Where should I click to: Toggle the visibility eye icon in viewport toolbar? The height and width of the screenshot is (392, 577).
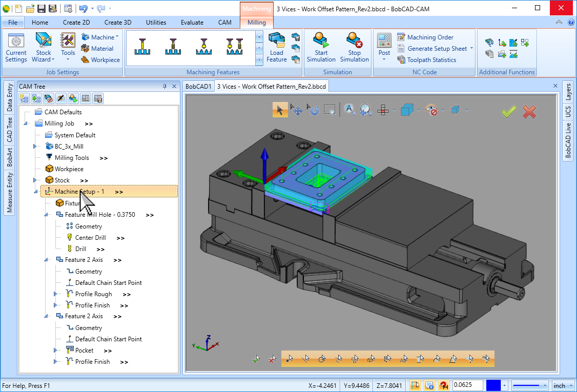pyautogui.click(x=432, y=110)
